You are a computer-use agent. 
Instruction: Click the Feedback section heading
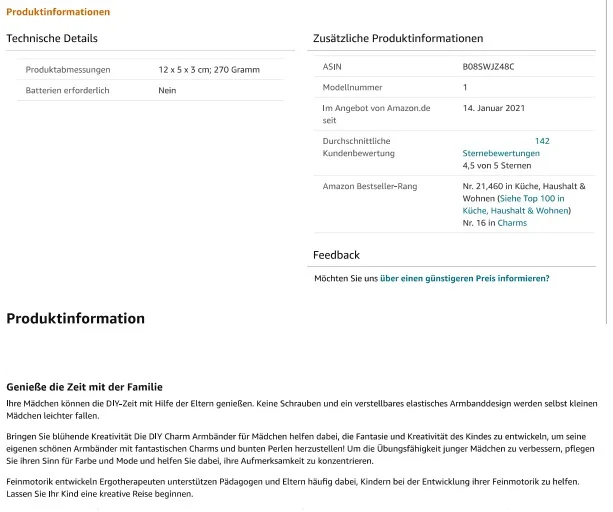coord(336,255)
